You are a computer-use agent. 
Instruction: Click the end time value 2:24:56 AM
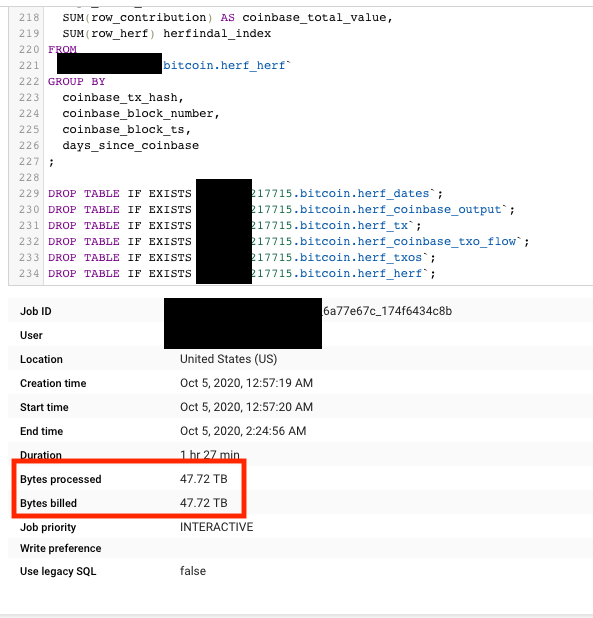(243, 431)
